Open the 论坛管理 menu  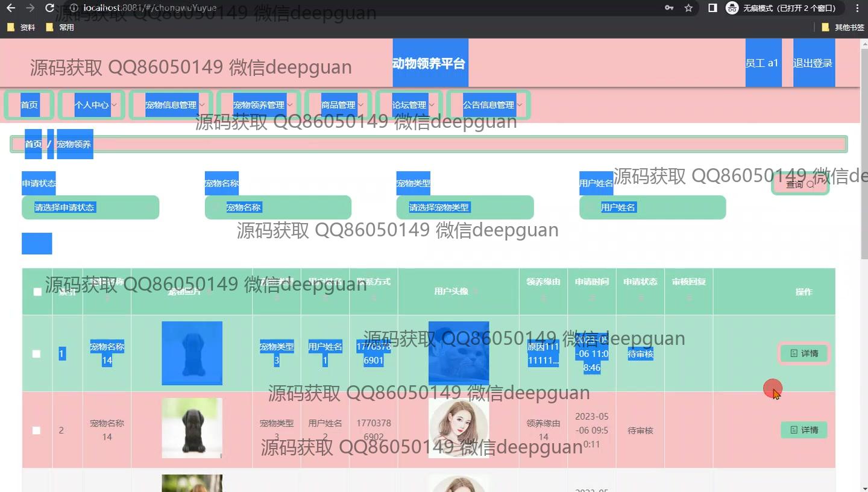pos(409,105)
